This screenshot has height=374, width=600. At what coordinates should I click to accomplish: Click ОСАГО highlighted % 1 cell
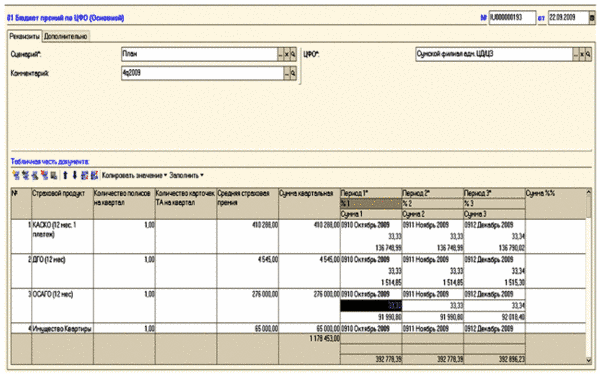pyautogui.click(x=371, y=305)
